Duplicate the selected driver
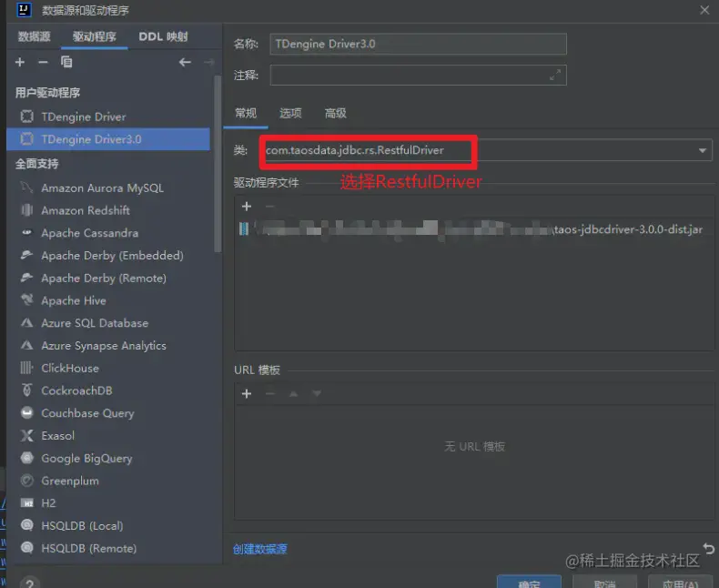This screenshot has height=588, width=719. [66, 62]
